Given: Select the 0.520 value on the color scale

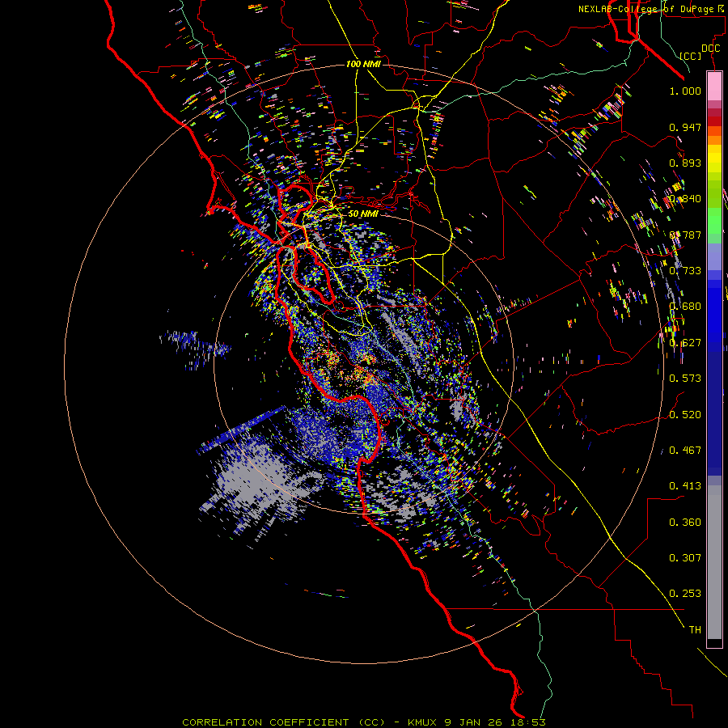Looking at the screenshot, I should point(685,415).
